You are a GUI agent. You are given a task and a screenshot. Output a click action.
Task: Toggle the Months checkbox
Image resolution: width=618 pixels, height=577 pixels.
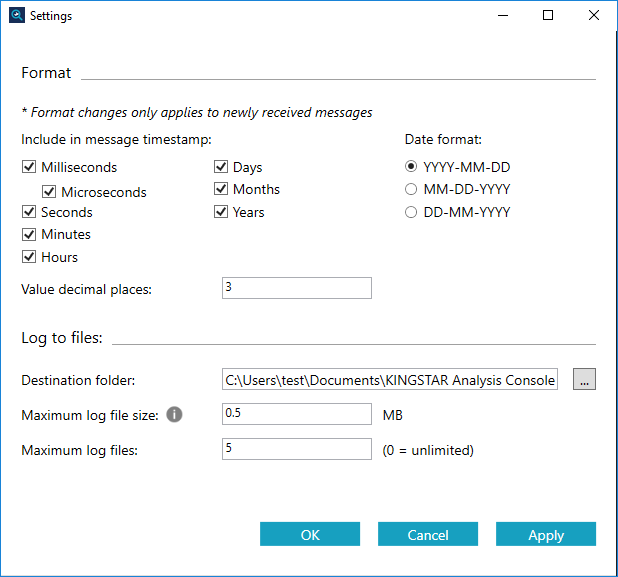coord(221,190)
